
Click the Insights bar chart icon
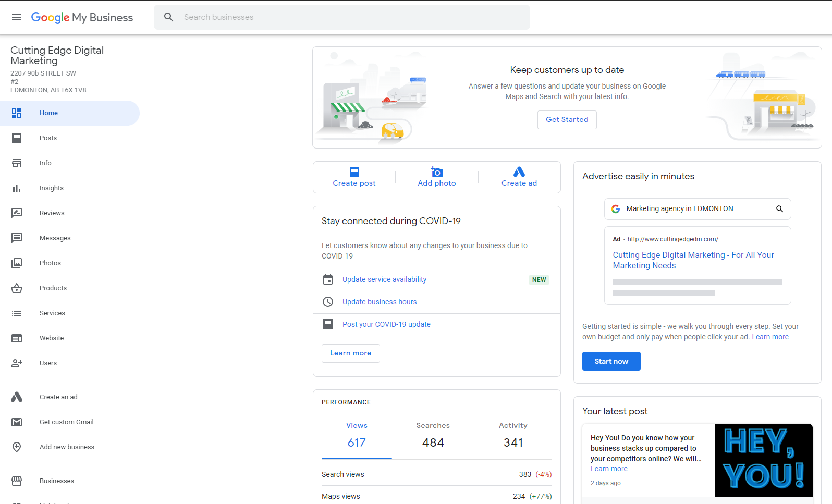pos(17,188)
